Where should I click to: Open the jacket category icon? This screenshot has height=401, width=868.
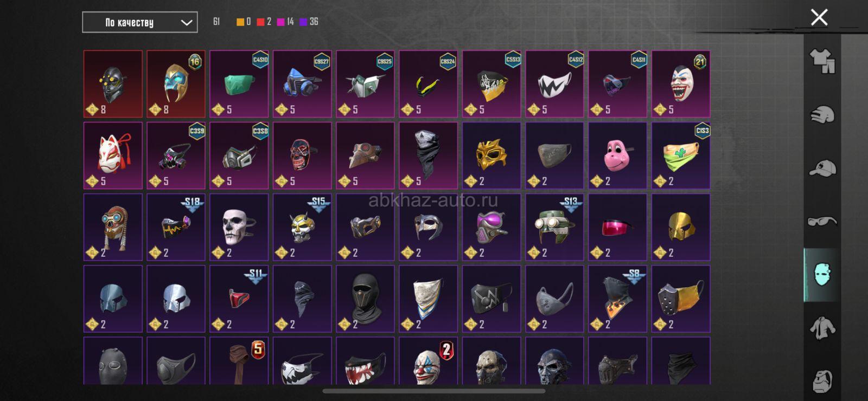coord(822,328)
